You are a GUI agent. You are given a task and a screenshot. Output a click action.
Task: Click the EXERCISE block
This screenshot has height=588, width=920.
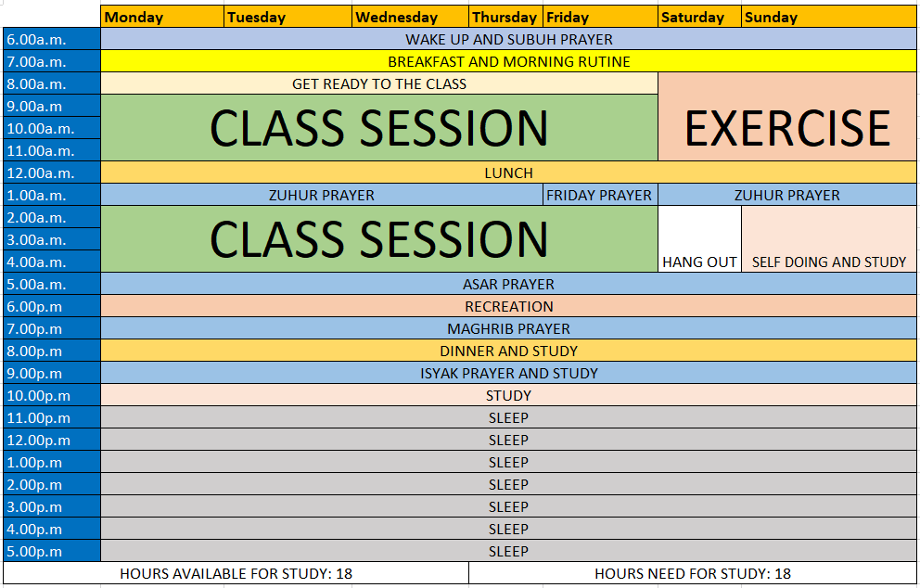pyautogui.click(x=786, y=128)
